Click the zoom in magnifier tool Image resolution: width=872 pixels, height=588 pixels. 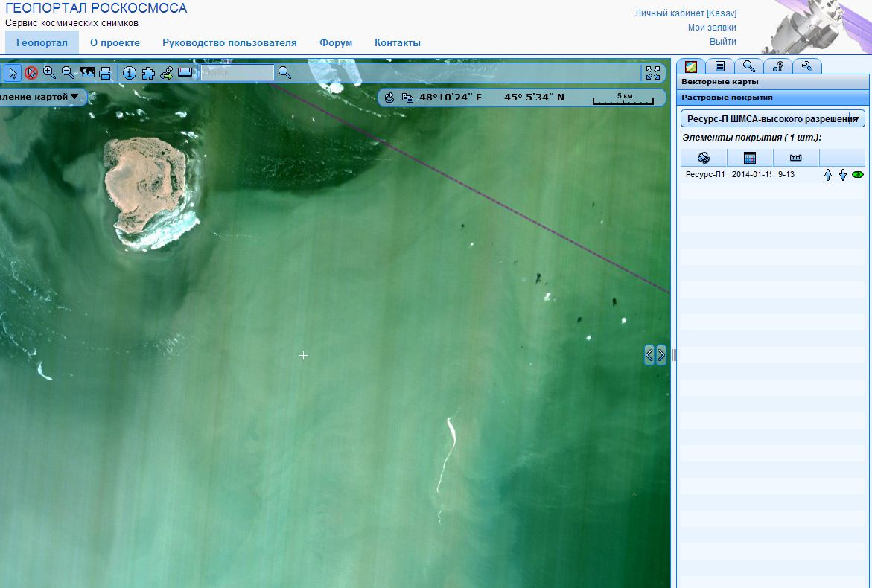pyautogui.click(x=49, y=73)
